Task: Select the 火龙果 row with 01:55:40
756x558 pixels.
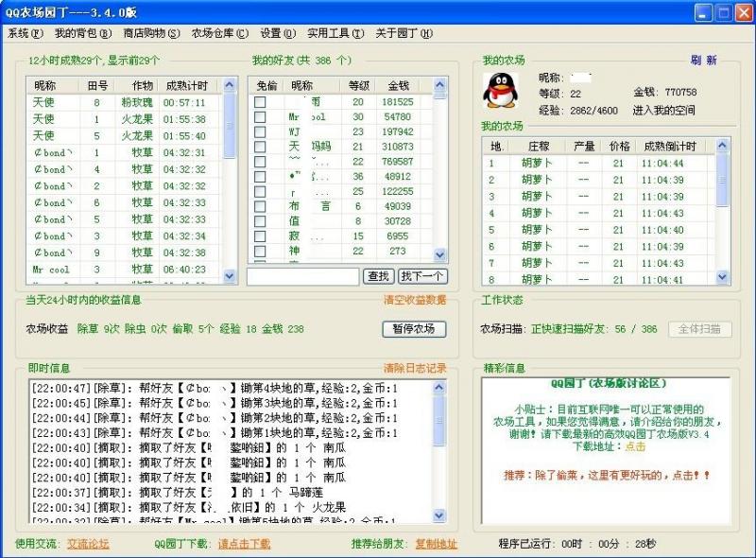Action: coord(125,135)
